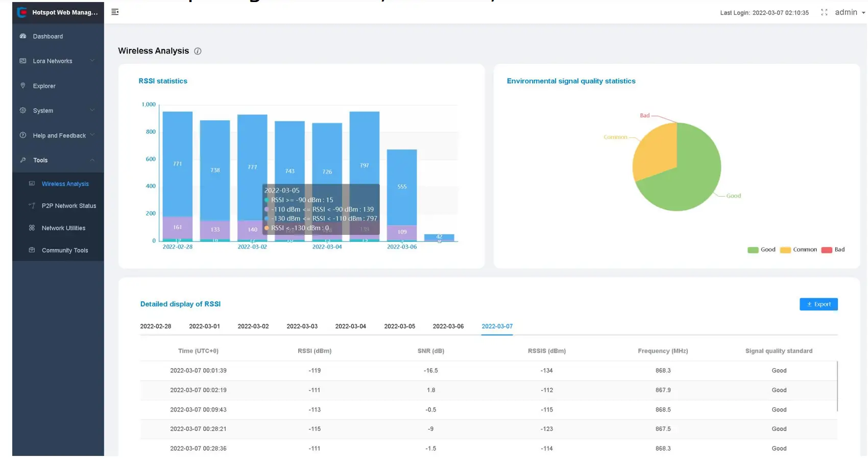868x459 pixels.
Task: Click the Network Utilities icon
Action: 32,228
